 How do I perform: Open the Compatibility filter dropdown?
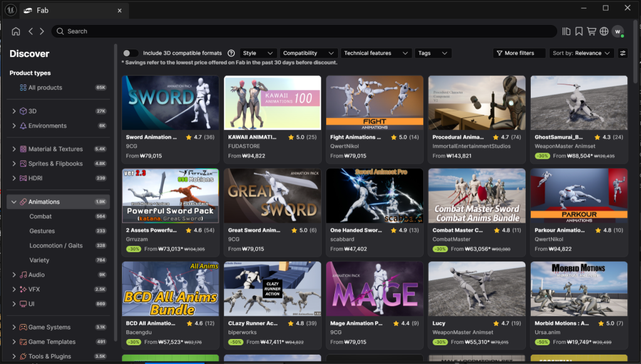click(x=308, y=53)
